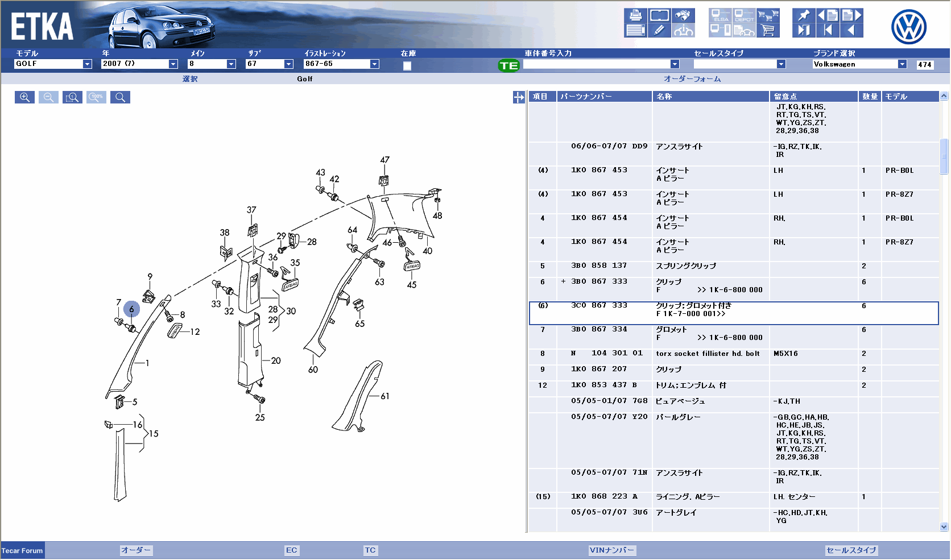Open the vehicle information icon

(683, 30)
